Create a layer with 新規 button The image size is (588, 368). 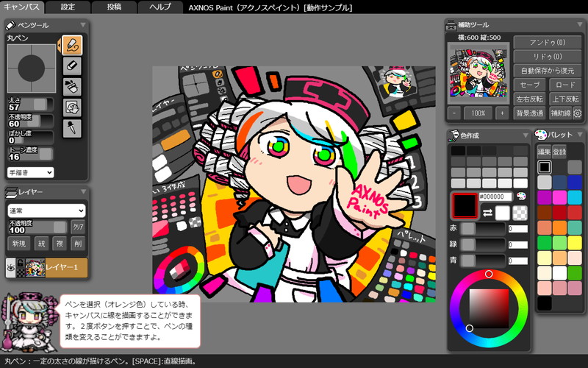point(19,244)
